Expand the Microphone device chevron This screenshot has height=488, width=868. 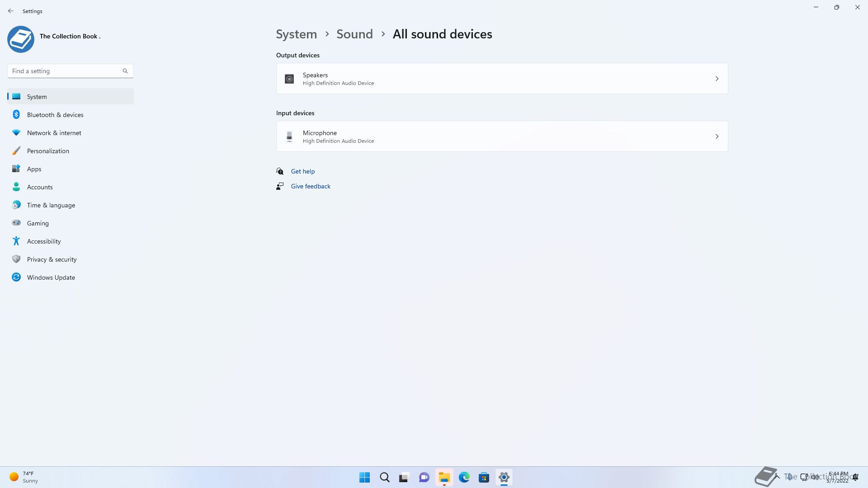[717, 136]
